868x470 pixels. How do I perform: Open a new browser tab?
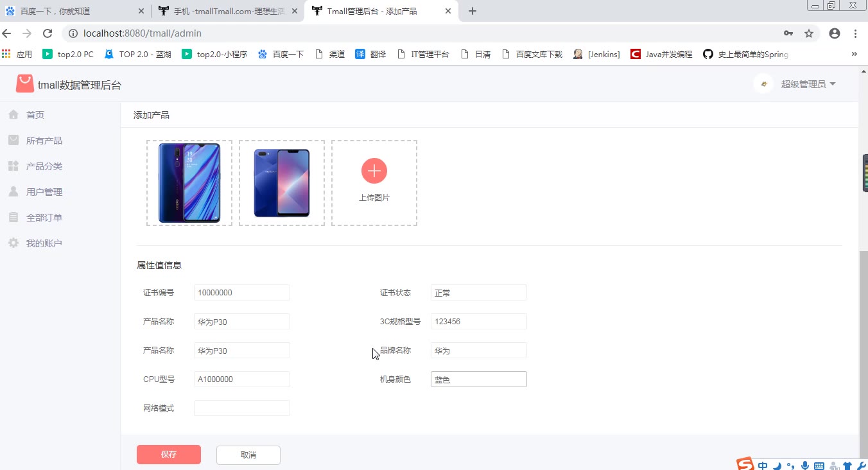click(473, 11)
